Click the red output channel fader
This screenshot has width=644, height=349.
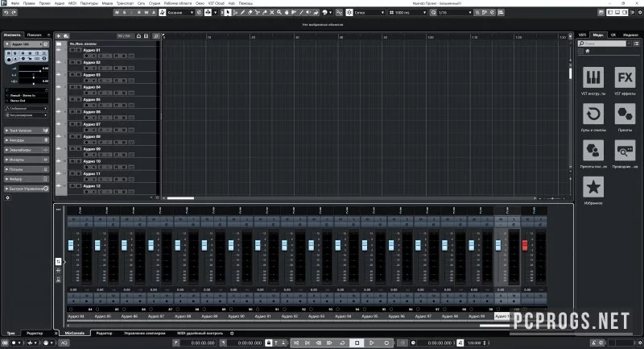(x=525, y=245)
